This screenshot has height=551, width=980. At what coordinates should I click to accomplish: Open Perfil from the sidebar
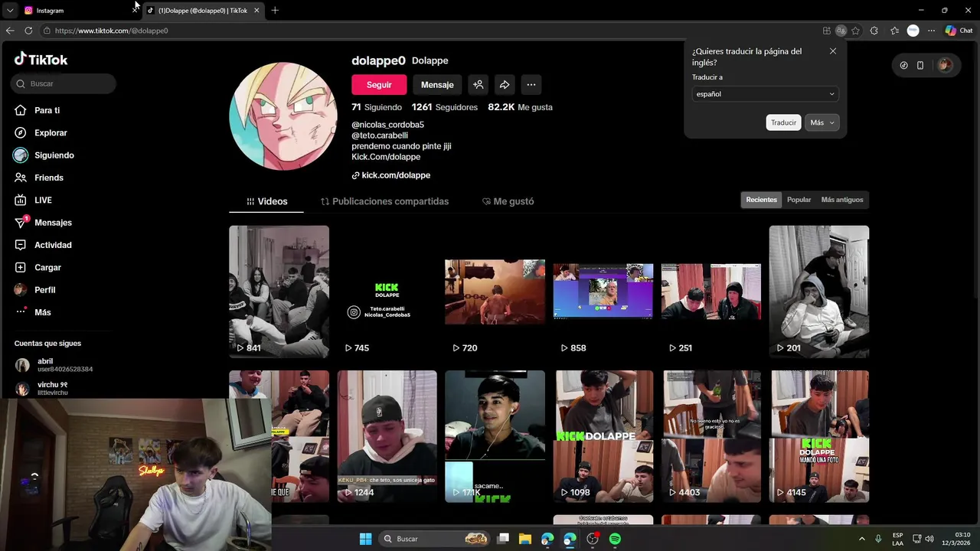pyautogui.click(x=44, y=290)
